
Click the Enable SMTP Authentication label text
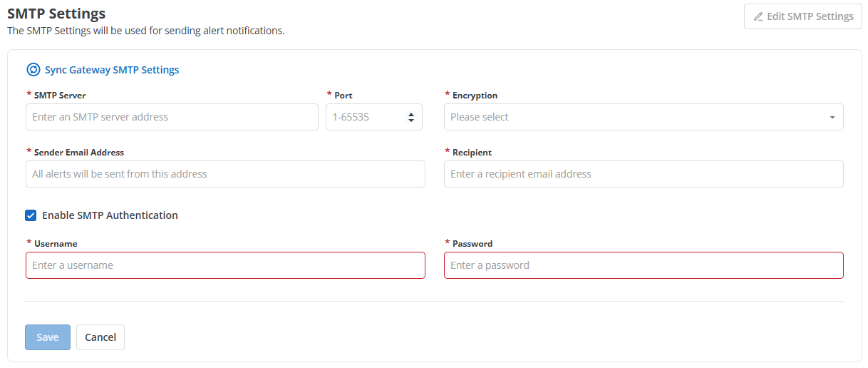110,215
